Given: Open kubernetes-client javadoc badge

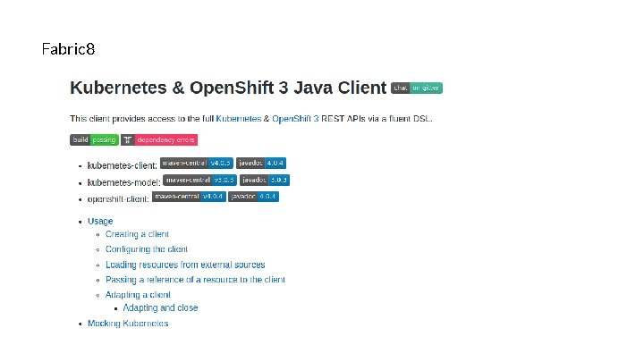Looking at the screenshot, I should pos(261,163).
